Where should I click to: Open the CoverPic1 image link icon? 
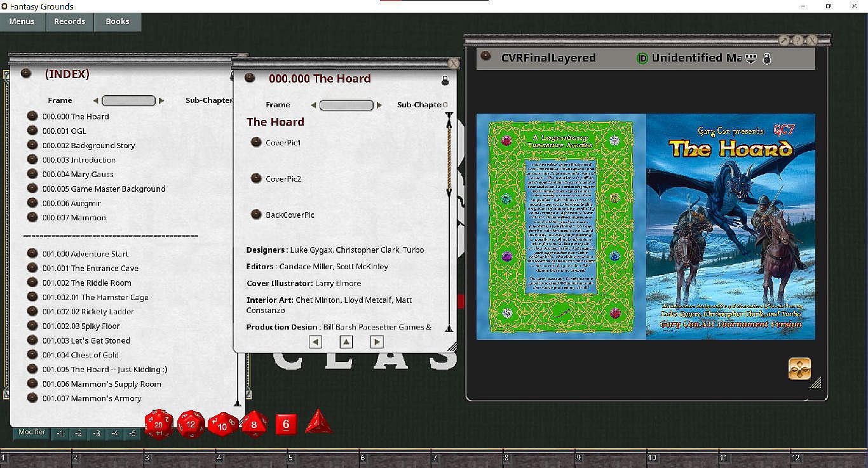click(x=256, y=142)
